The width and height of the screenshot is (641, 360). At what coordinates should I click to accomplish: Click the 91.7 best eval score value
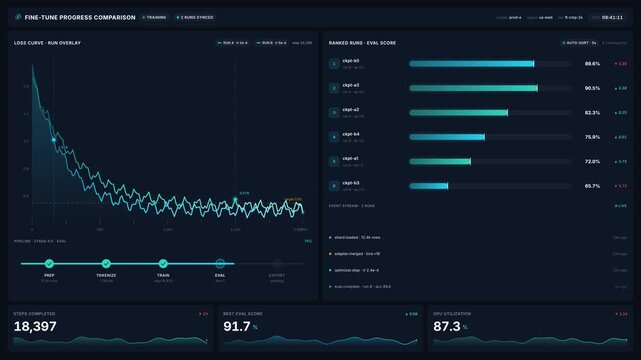pos(237,326)
